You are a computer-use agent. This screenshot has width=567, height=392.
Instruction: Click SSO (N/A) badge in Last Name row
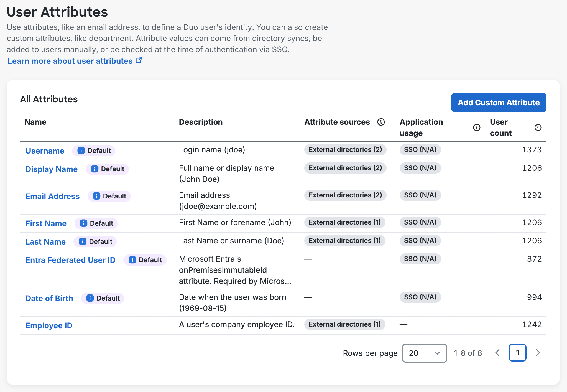[x=420, y=241]
